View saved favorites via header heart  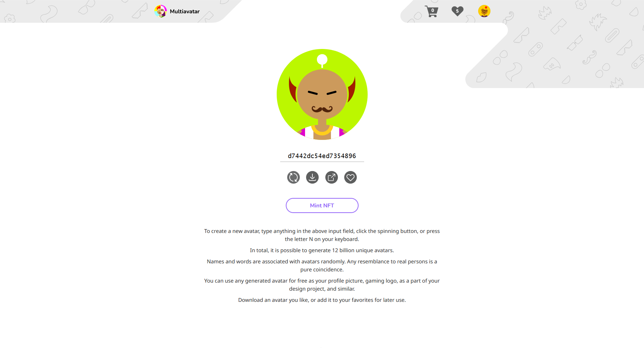point(457,11)
